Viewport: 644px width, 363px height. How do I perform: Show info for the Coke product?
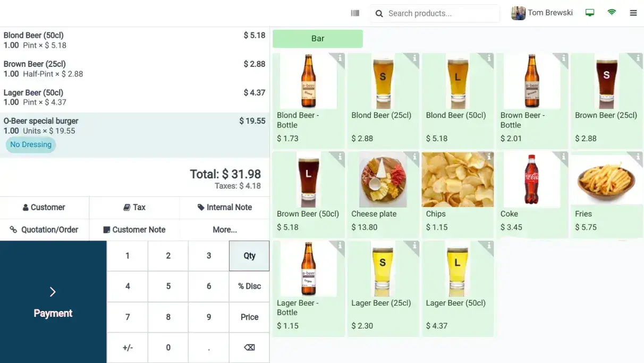563,157
